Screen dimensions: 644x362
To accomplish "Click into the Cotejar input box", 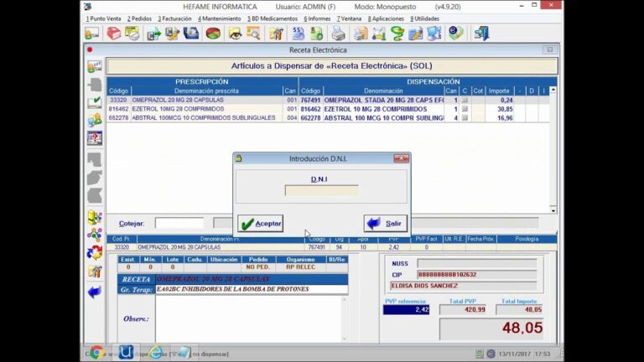I will pos(179,223).
